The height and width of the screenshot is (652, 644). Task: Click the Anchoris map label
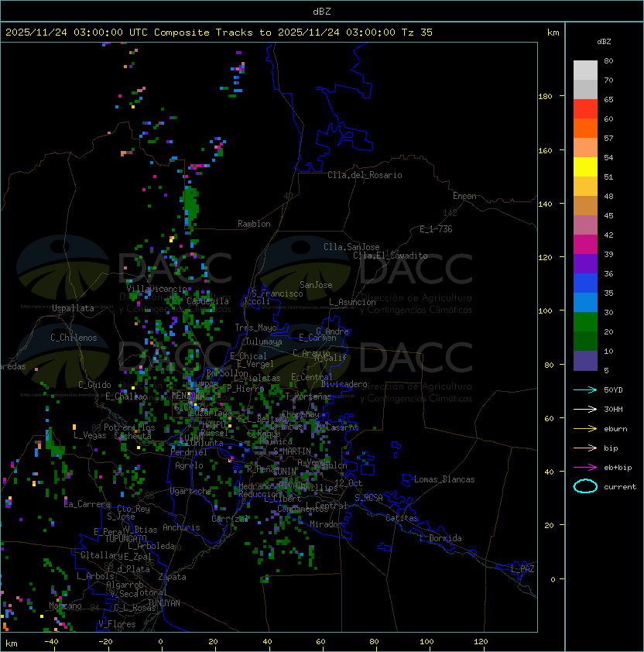tap(181, 527)
